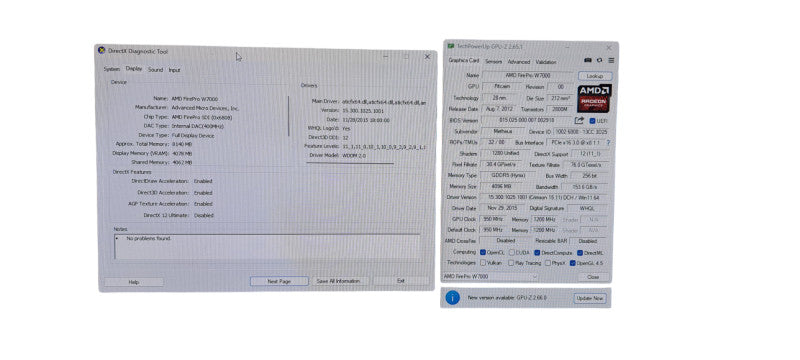Toggle the OpenCL checkbox
800x360 pixels.
click(x=483, y=252)
